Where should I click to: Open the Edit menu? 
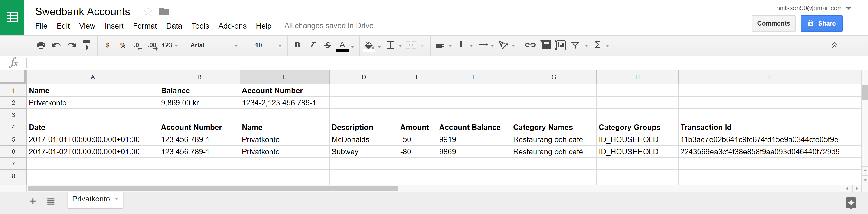[63, 26]
